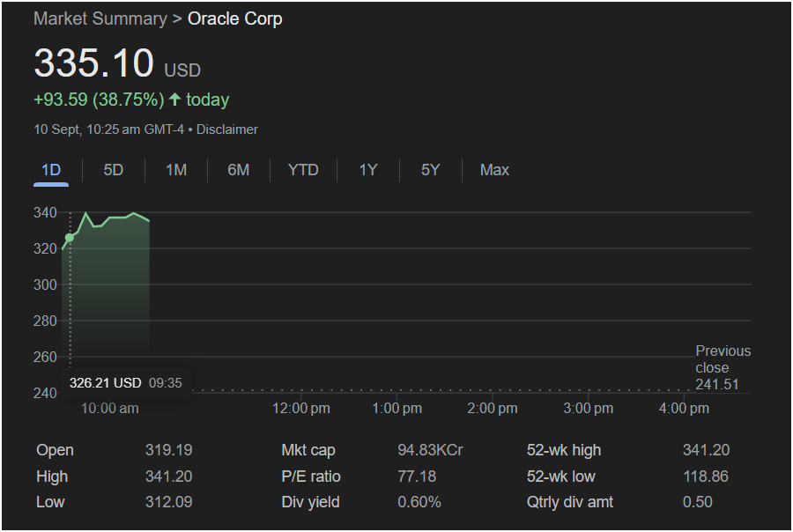Click the Open value 319.19

[x=168, y=450]
